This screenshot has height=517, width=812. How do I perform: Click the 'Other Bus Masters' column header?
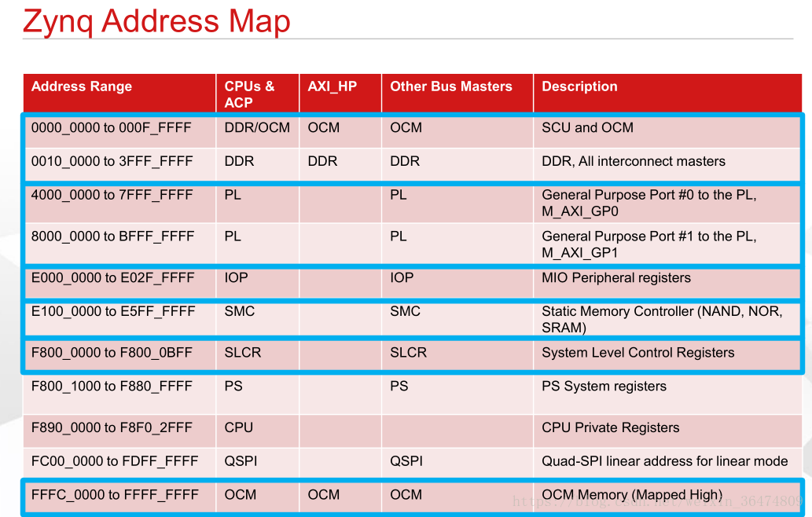click(451, 86)
